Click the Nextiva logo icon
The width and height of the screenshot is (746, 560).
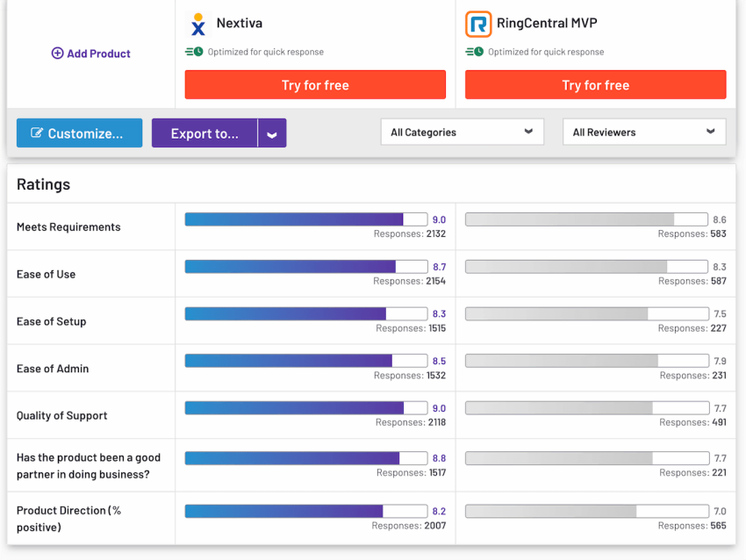click(x=198, y=25)
